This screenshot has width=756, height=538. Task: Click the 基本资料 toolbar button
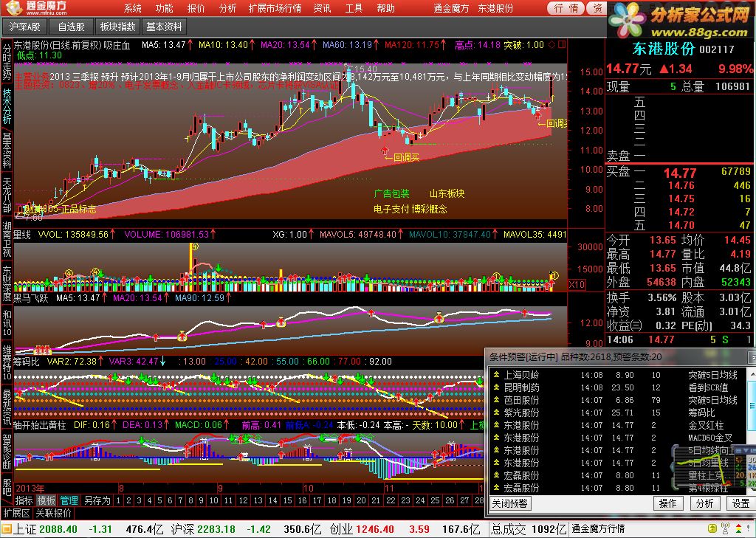[x=165, y=27]
